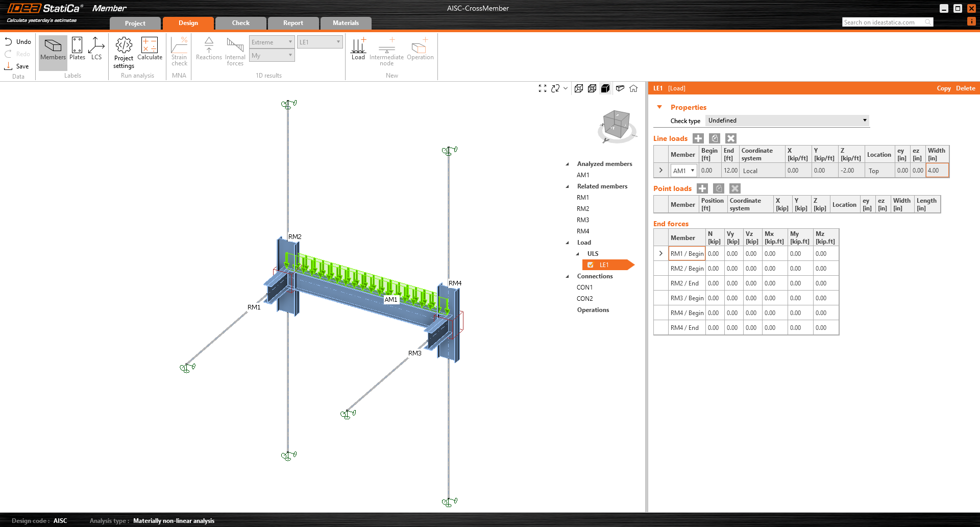Open the Materials tab
This screenshot has height=527, width=980.
(x=346, y=23)
